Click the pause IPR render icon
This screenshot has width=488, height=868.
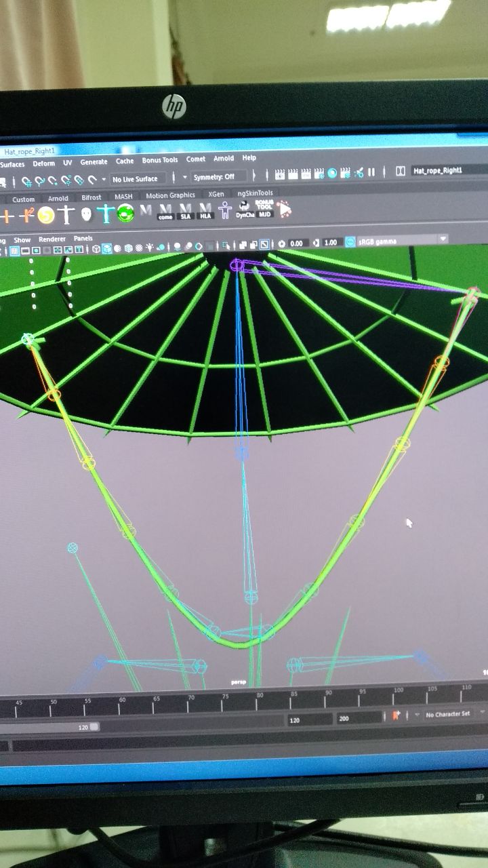point(371,172)
